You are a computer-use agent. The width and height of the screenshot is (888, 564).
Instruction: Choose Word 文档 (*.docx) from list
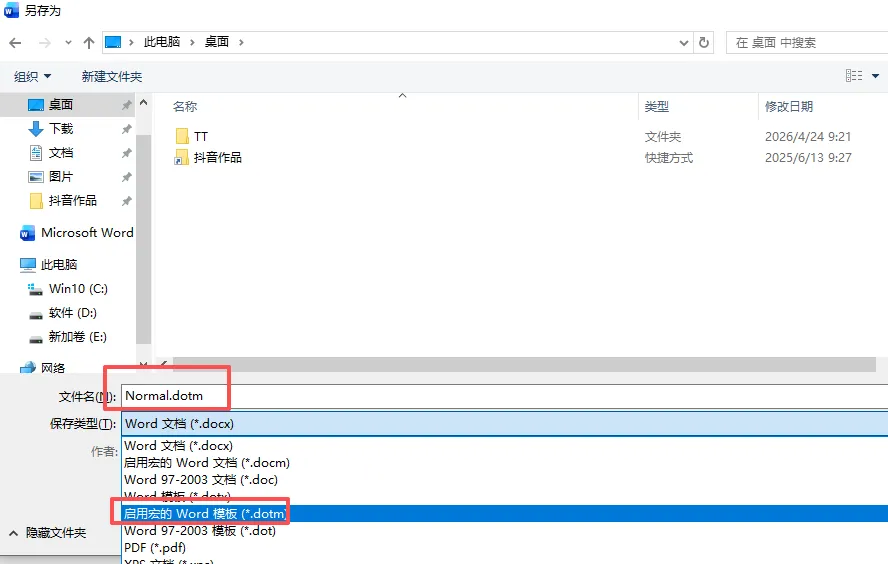pyautogui.click(x=178, y=446)
